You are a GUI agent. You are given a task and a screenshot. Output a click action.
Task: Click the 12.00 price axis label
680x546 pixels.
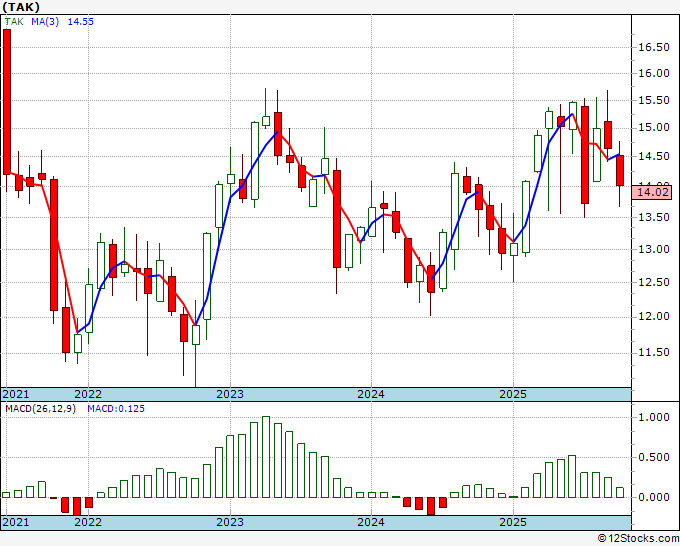click(x=654, y=316)
